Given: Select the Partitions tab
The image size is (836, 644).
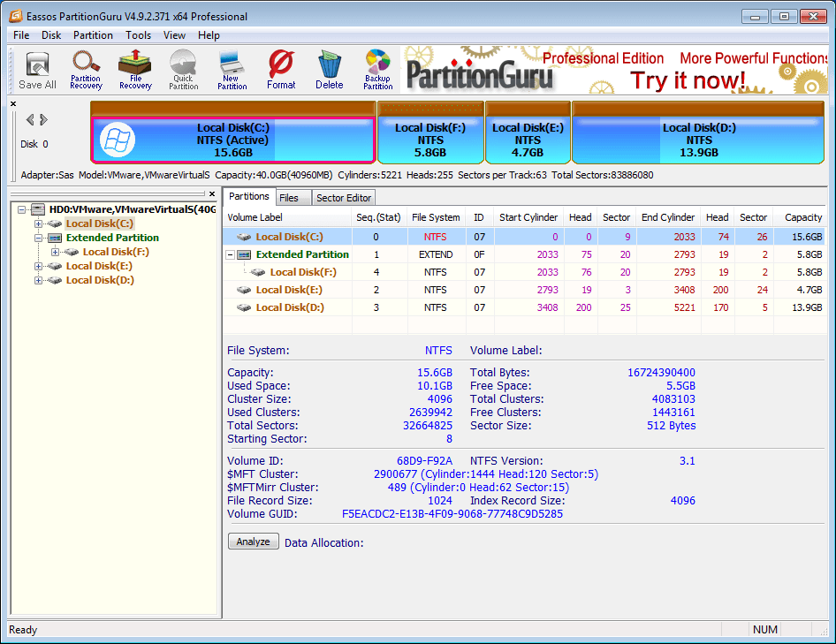Looking at the screenshot, I should pos(249,197).
